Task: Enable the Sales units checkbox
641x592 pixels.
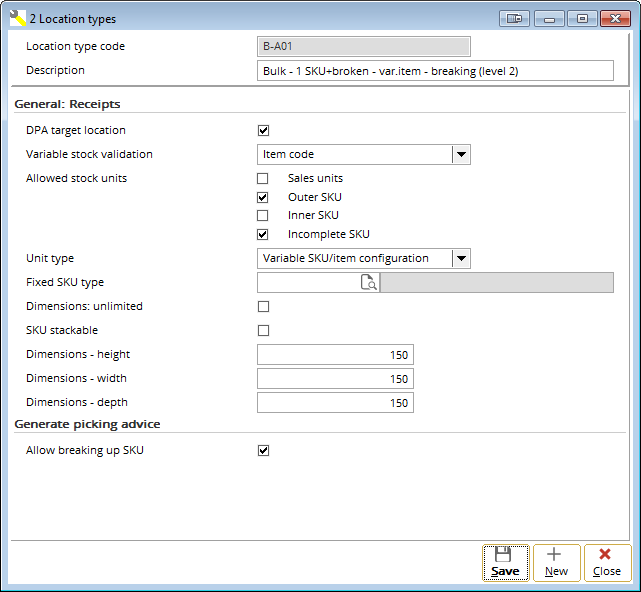Action: [x=264, y=178]
